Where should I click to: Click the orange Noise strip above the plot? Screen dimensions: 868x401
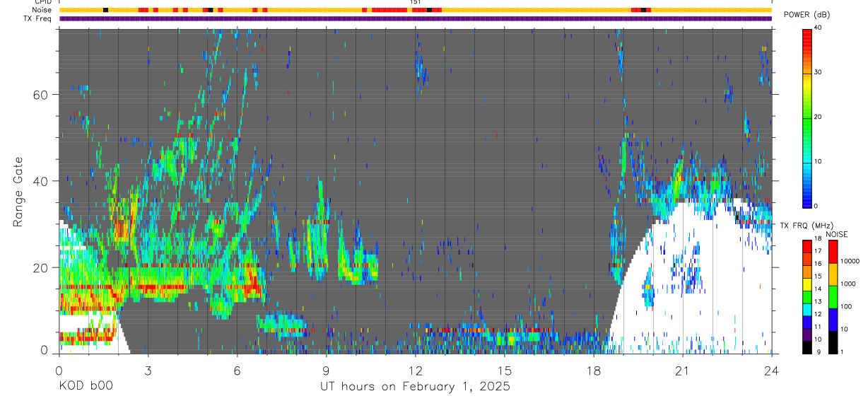415,10
